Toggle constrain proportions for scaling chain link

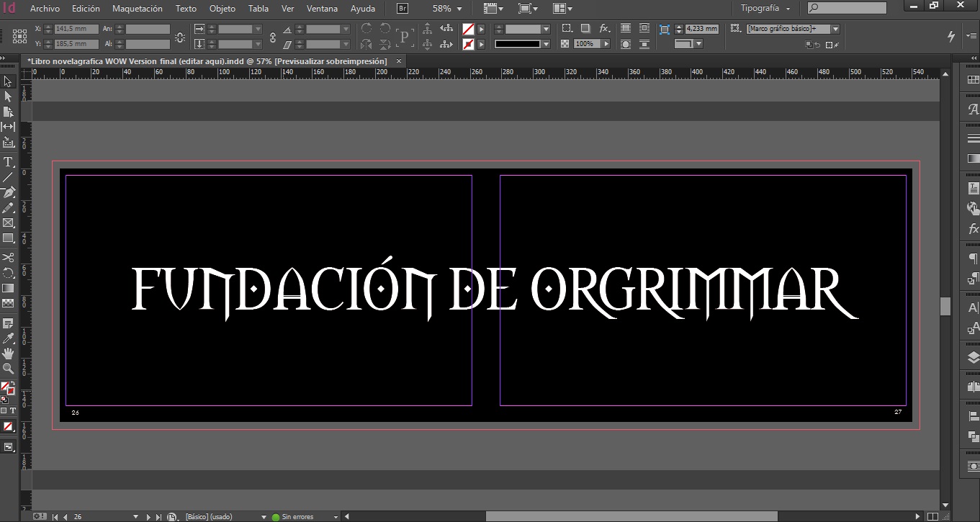273,37
